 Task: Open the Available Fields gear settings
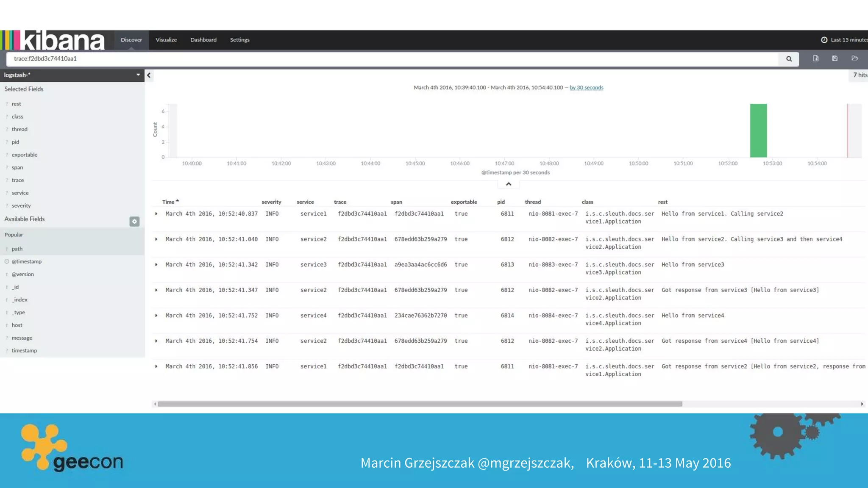(134, 222)
